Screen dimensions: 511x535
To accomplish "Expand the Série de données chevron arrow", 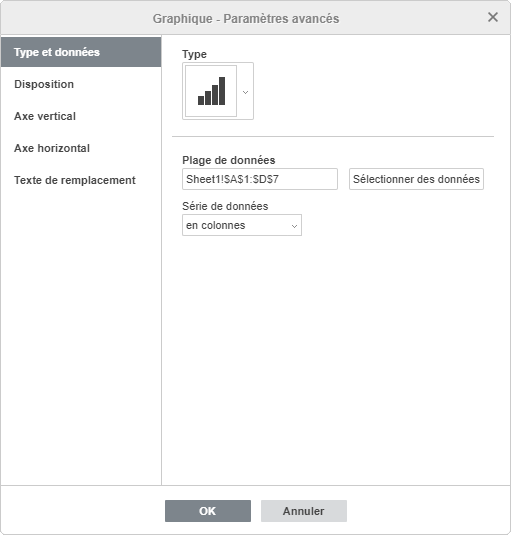I will pyautogui.click(x=294, y=226).
